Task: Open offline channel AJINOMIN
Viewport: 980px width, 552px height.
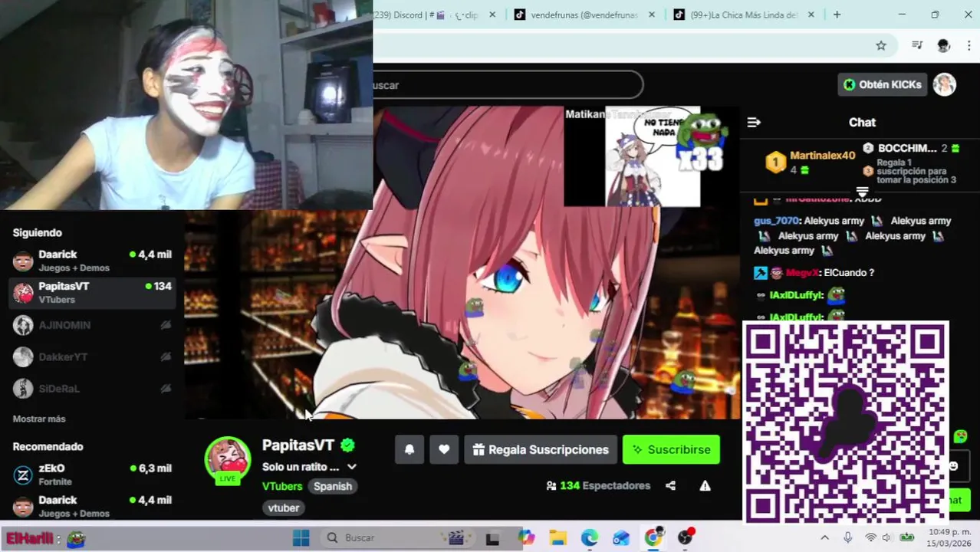Action: (x=92, y=325)
